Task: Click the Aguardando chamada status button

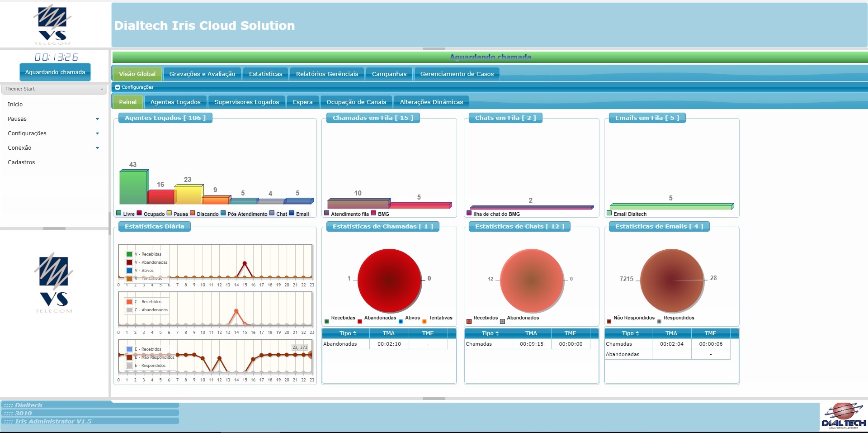Action: (55, 72)
